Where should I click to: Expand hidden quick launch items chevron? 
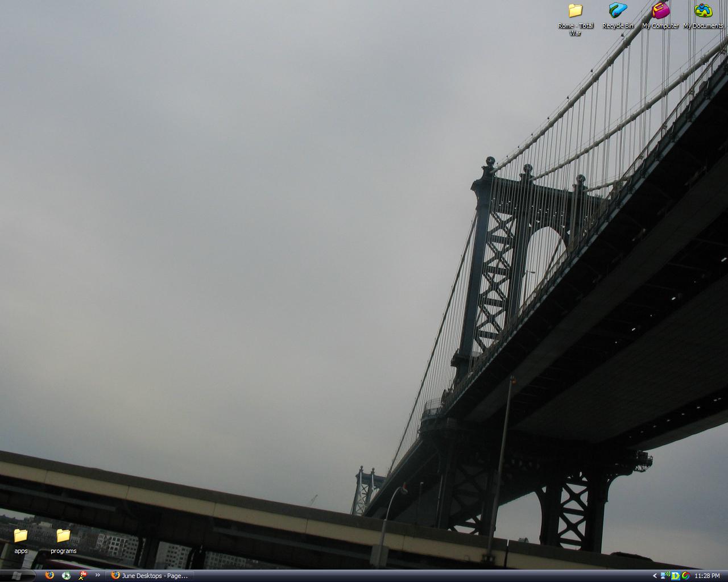[98, 575]
